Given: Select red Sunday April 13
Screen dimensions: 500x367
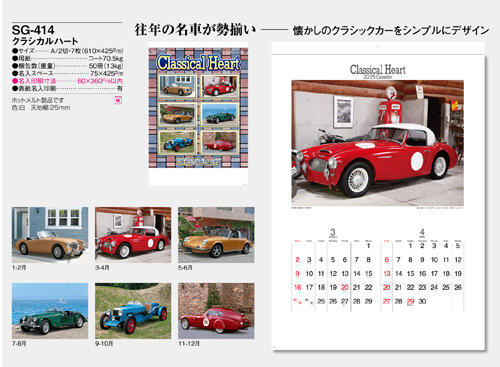Looking at the screenshot, I should coord(387,274).
